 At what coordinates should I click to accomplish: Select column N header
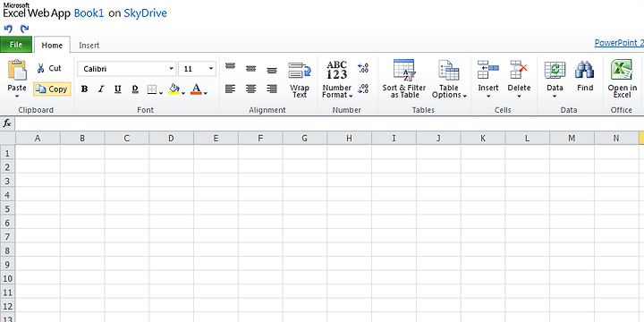coord(616,139)
